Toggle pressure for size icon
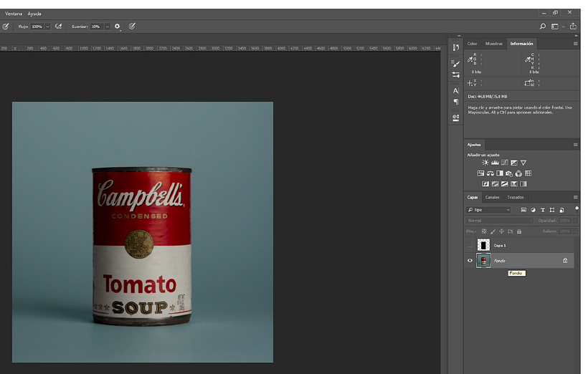588x374 pixels. click(132, 27)
